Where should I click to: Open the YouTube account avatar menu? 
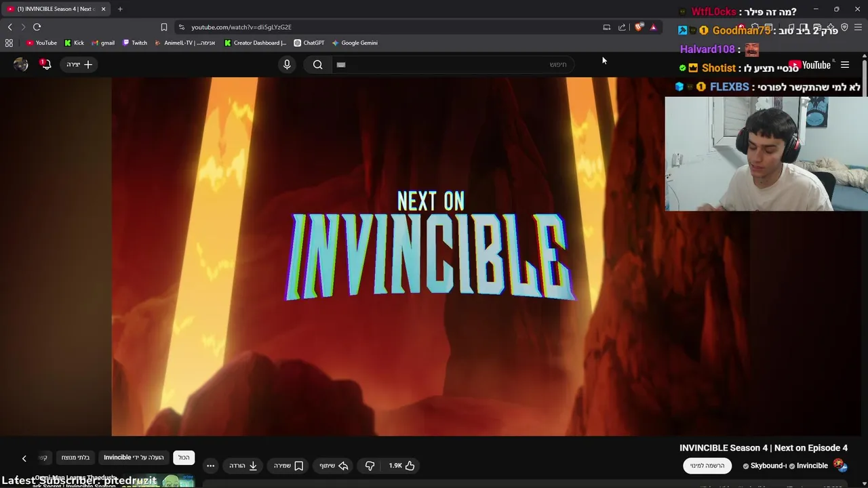click(21, 64)
